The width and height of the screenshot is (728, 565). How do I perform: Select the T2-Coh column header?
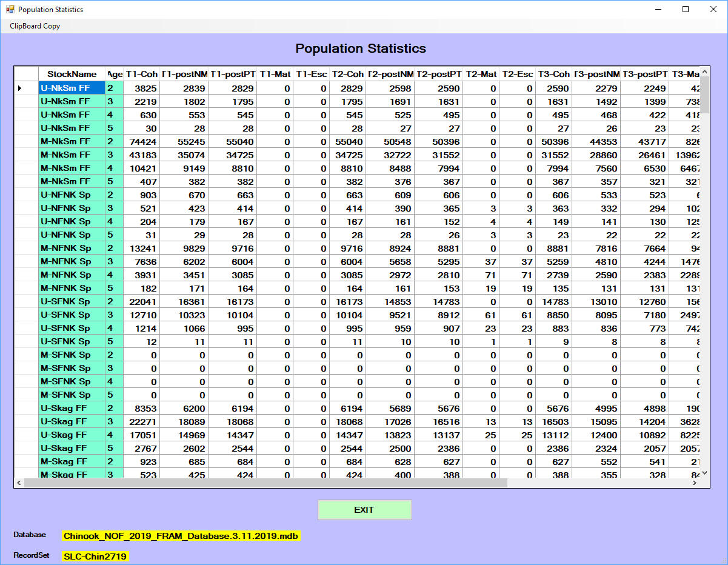[x=347, y=74]
